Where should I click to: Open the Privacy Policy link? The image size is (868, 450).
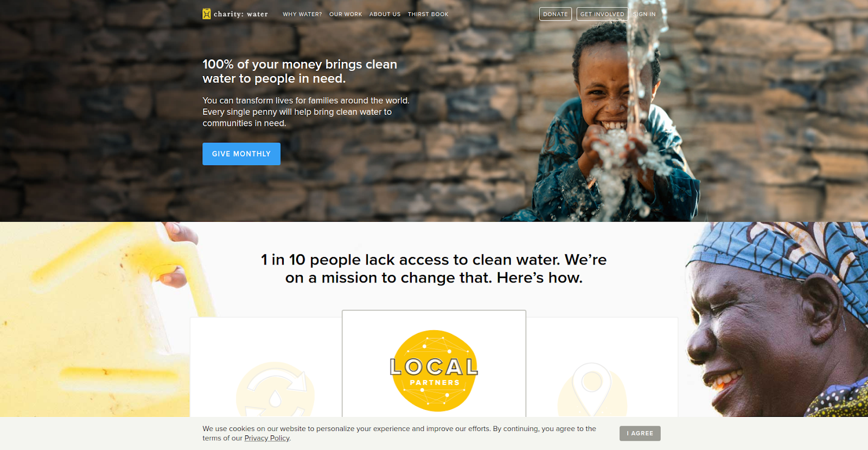267,438
